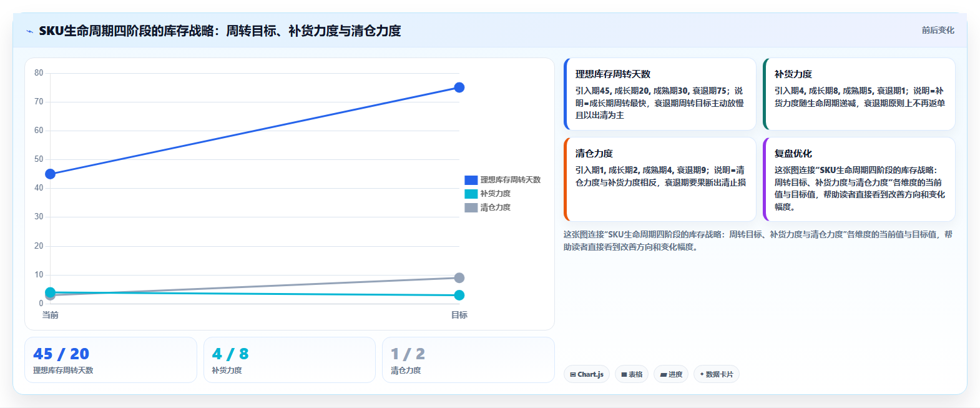Select the 表格 tag pill
The width and height of the screenshot is (980, 408).
[x=632, y=374]
